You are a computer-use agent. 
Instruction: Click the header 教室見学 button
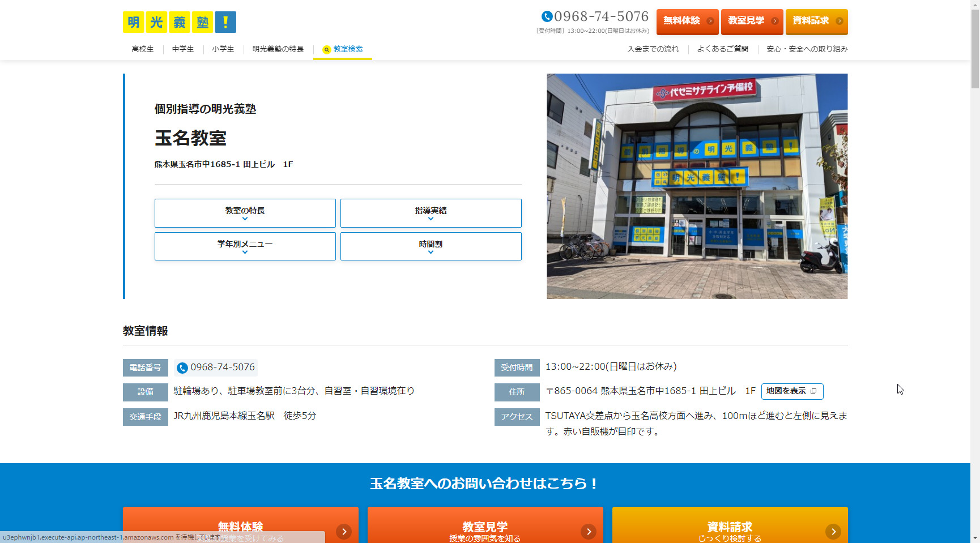(752, 22)
